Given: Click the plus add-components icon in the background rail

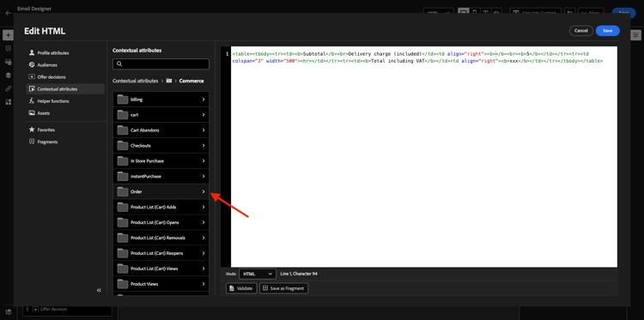Looking at the screenshot, I should pyautogui.click(x=8, y=35).
